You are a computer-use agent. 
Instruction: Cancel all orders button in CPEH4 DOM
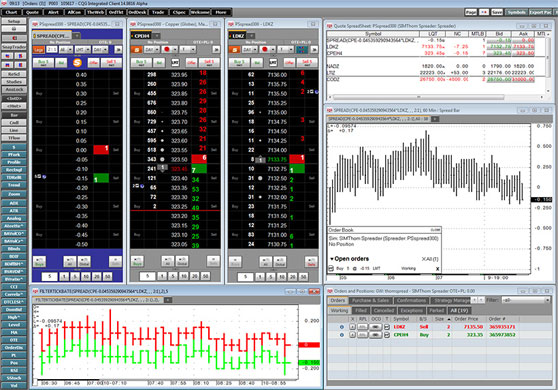[168, 262]
